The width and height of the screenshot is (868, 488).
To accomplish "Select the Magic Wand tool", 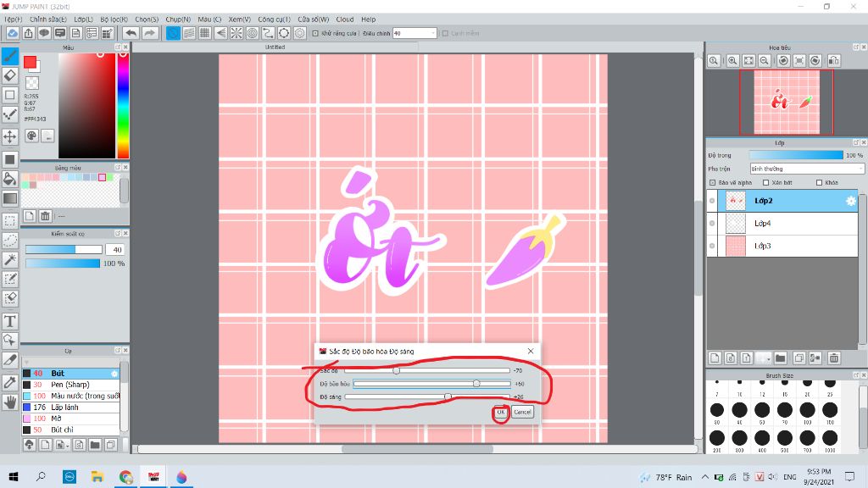I will point(10,259).
